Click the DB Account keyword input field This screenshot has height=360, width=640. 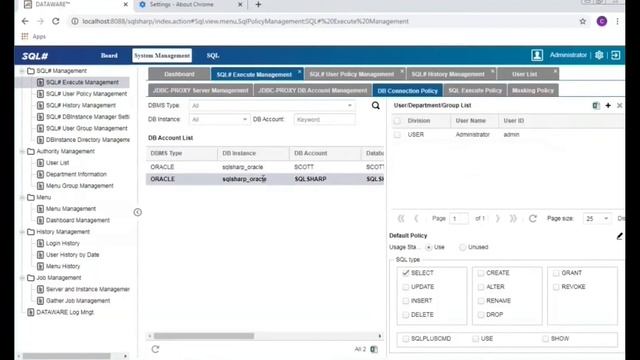pyautogui.click(x=324, y=120)
